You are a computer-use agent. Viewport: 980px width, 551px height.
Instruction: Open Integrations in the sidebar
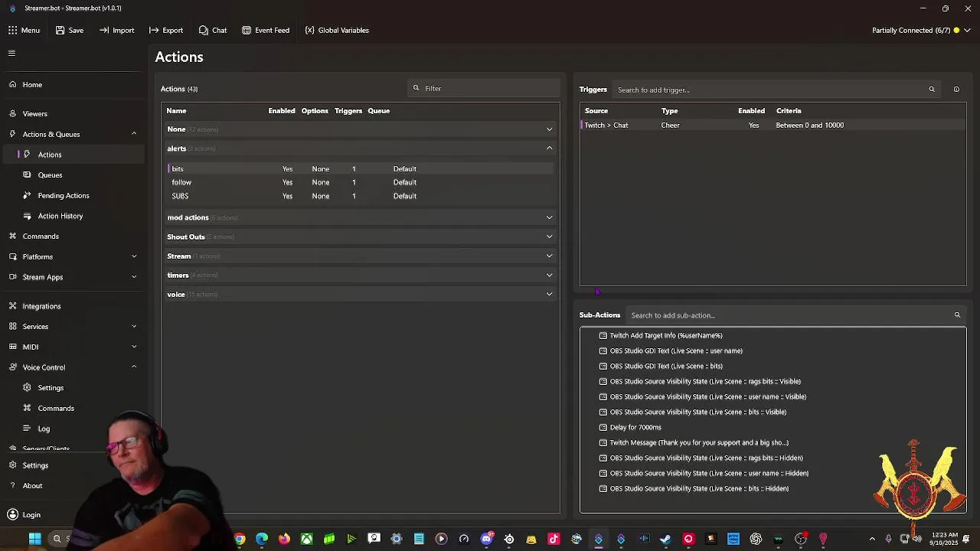pyautogui.click(x=73, y=306)
